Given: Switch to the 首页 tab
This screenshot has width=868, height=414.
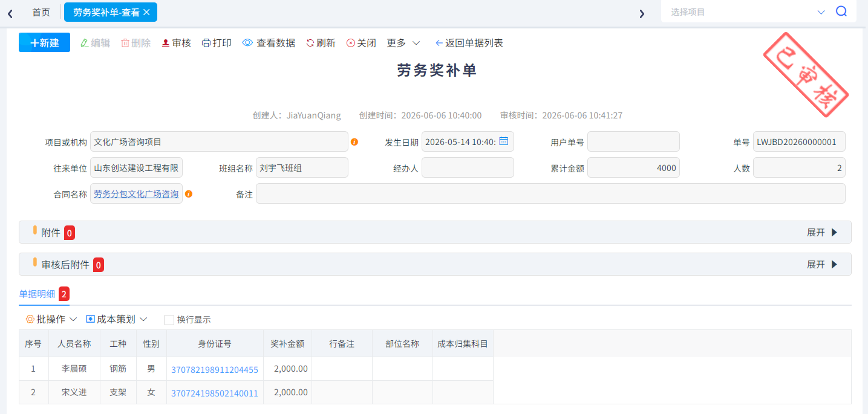Looking at the screenshot, I should 41,12.
